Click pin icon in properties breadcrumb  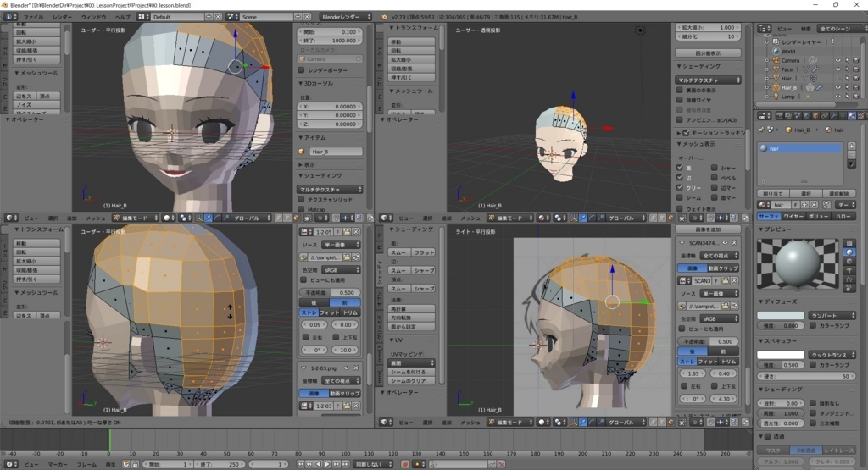pyautogui.click(x=762, y=130)
